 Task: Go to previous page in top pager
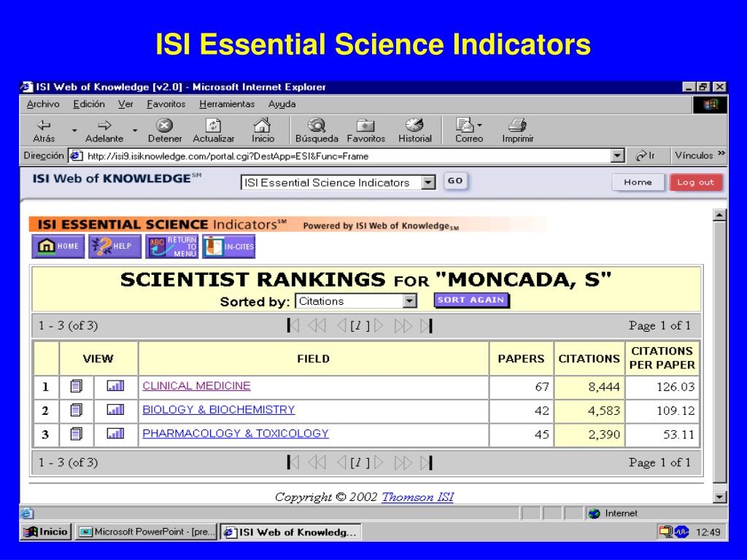pyautogui.click(x=341, y=326)
